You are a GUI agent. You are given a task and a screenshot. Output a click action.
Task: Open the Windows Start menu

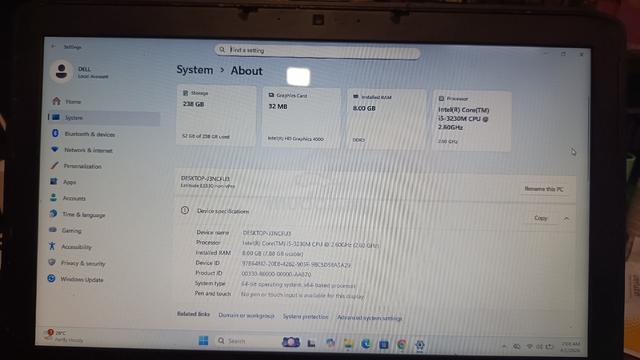[x=203, y=340]
